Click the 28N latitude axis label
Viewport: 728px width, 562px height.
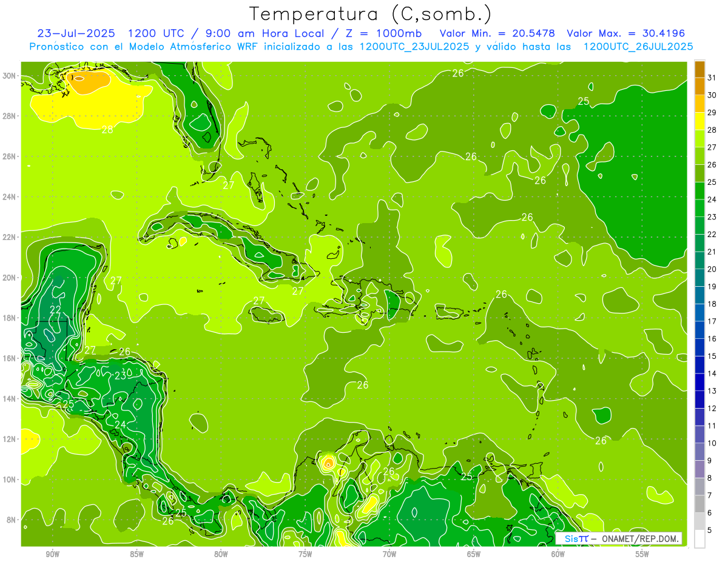tap(10, 116)
